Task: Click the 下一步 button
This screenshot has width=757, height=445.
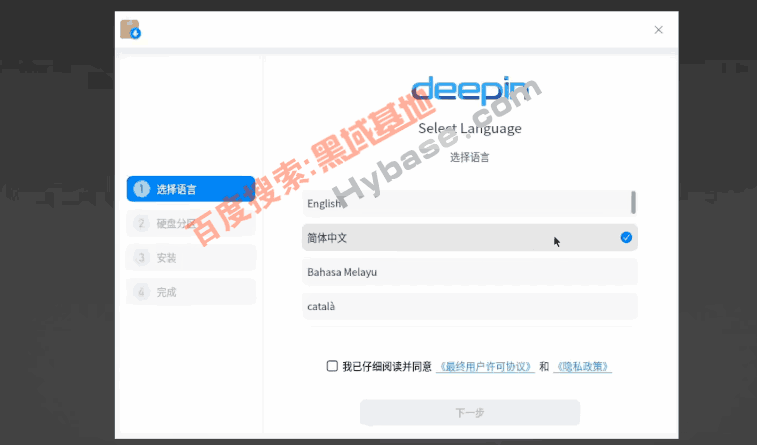Action: pos(470,413)
